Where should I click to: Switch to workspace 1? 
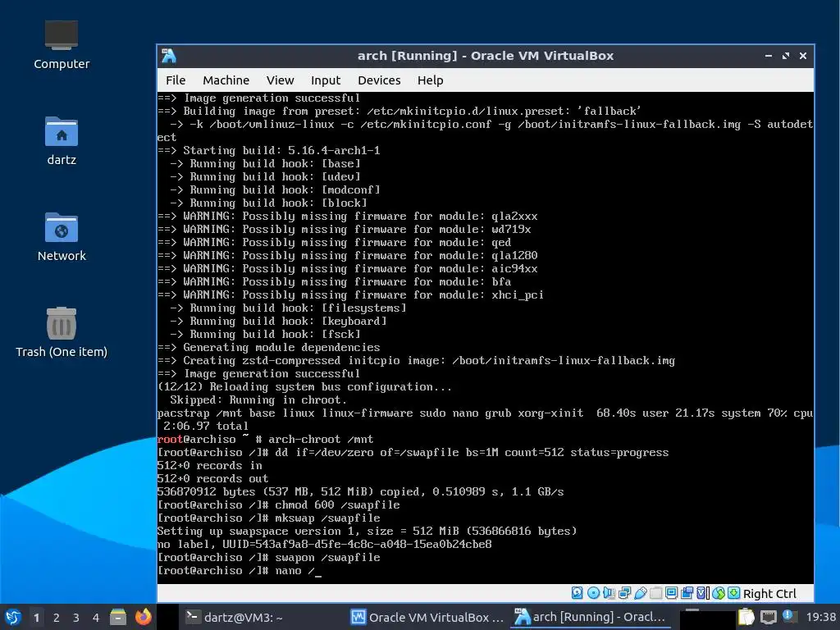[36, 618]
